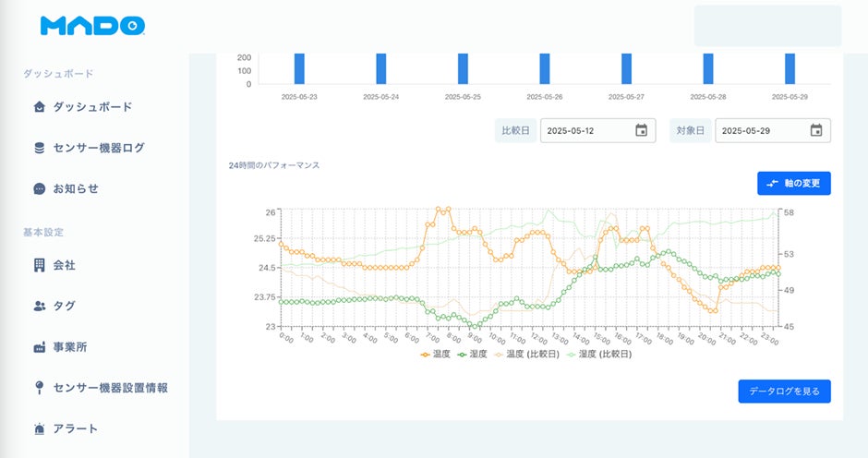
Task: Click the 軸の変更 button
Action: point(793,183)
